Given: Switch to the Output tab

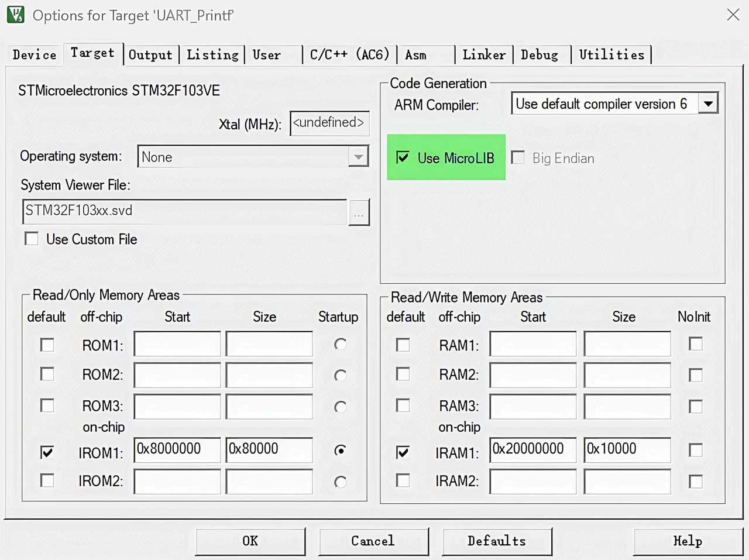Looking at the screenshot, I should click(150, 55).
